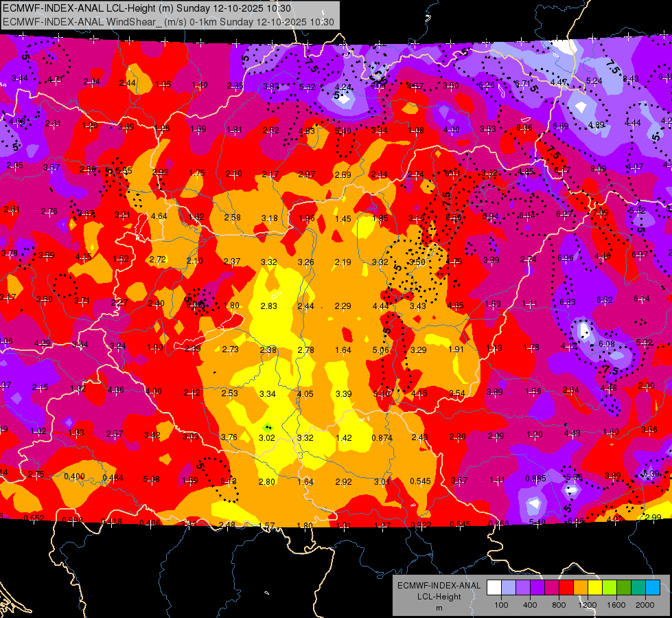Viewport: 672px width, 618px height.
Task: Select the red legend swatch
Action: 566,588
